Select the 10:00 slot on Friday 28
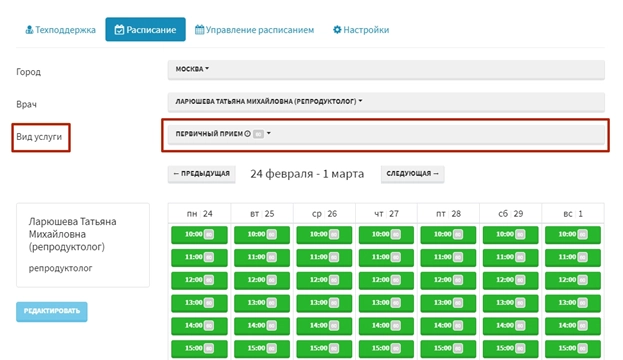623x360 pixels. [x=448, y=234]
